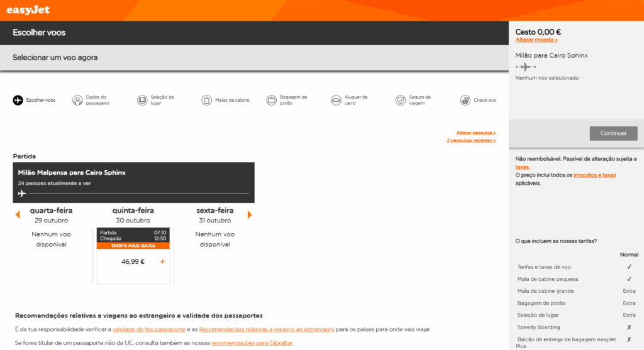Image resolution: width=644 pixels, height=350 pixels.
Task: Open the impostos e taxas link
Action: [x=594, y=175]
